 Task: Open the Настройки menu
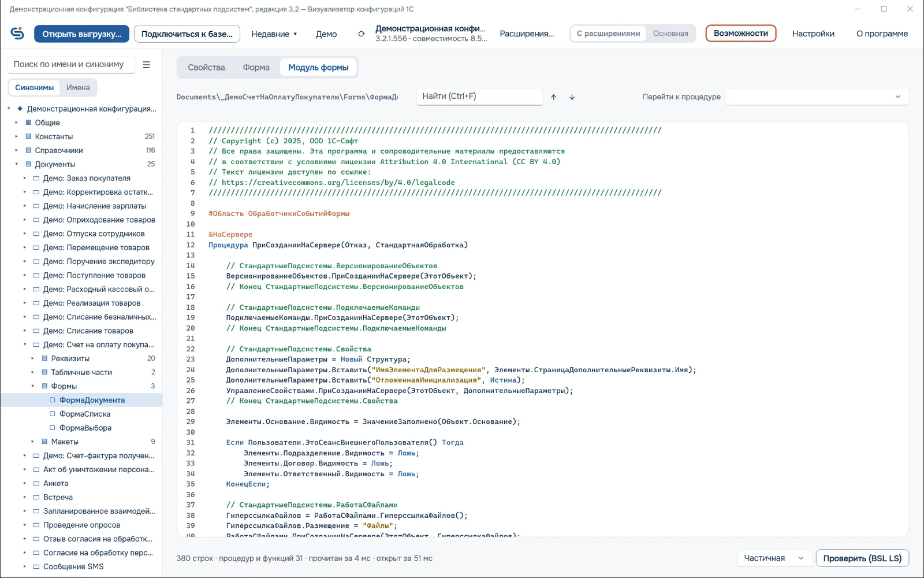point(813,34)
